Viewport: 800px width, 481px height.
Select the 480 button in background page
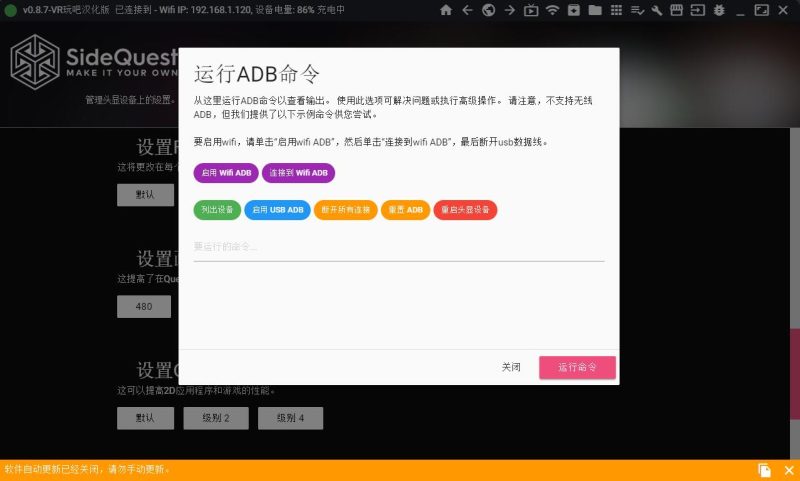pos(144,307)
